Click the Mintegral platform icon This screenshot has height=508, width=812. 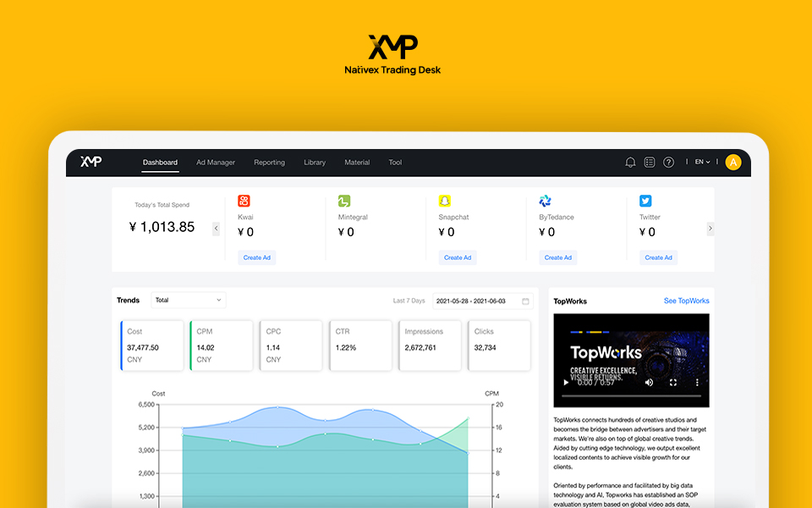pos(344,201)
